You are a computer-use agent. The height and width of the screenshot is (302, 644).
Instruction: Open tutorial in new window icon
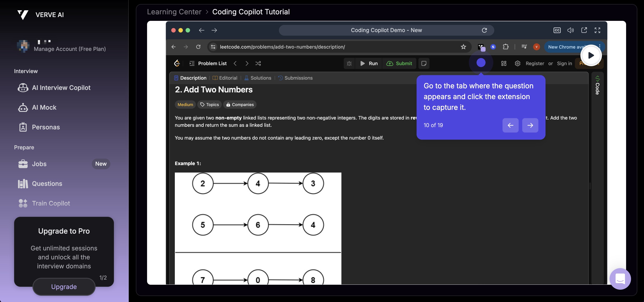pos(584,30)
